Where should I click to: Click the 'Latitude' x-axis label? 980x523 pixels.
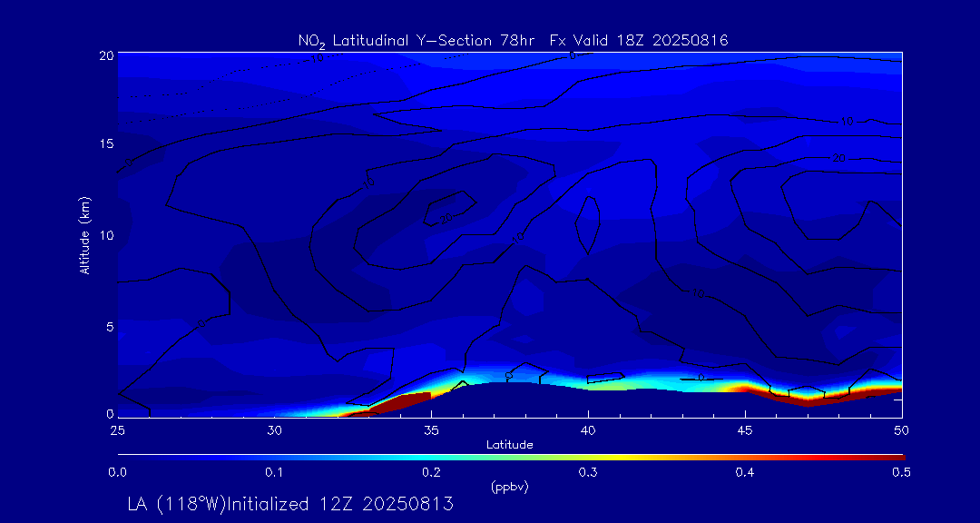tap(509, 445)
